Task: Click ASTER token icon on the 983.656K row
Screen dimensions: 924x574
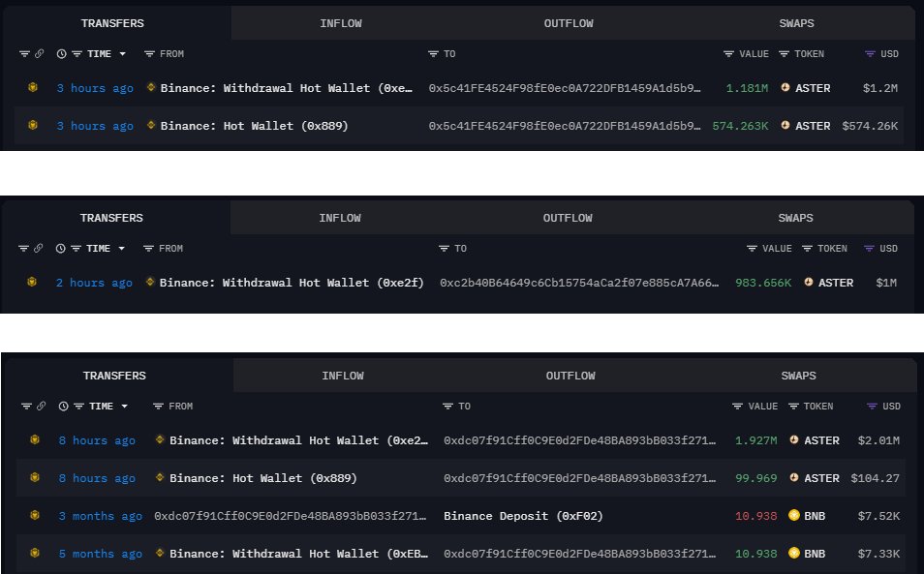Action: (x=809, y=282)
